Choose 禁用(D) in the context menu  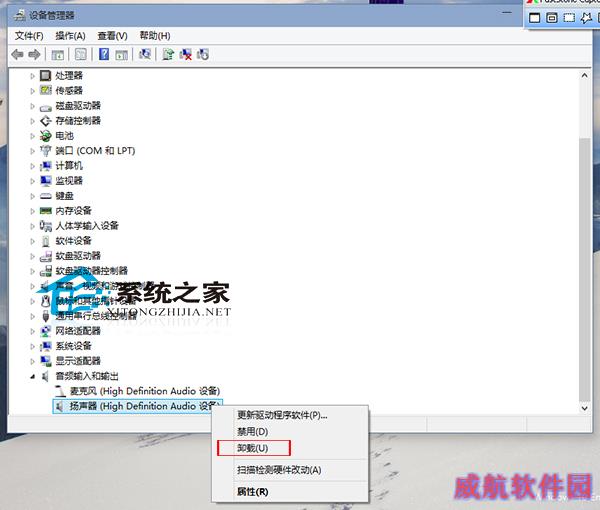(x=252, y=432)
